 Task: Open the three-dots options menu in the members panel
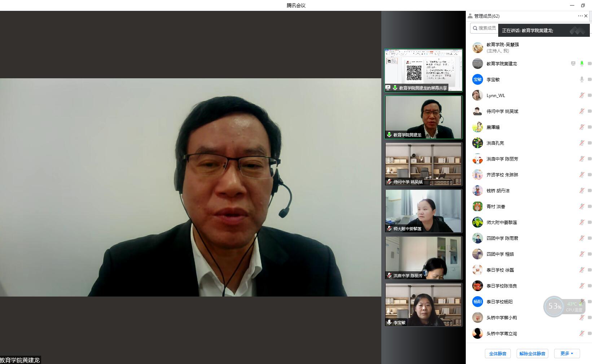[x=580, y=16]
